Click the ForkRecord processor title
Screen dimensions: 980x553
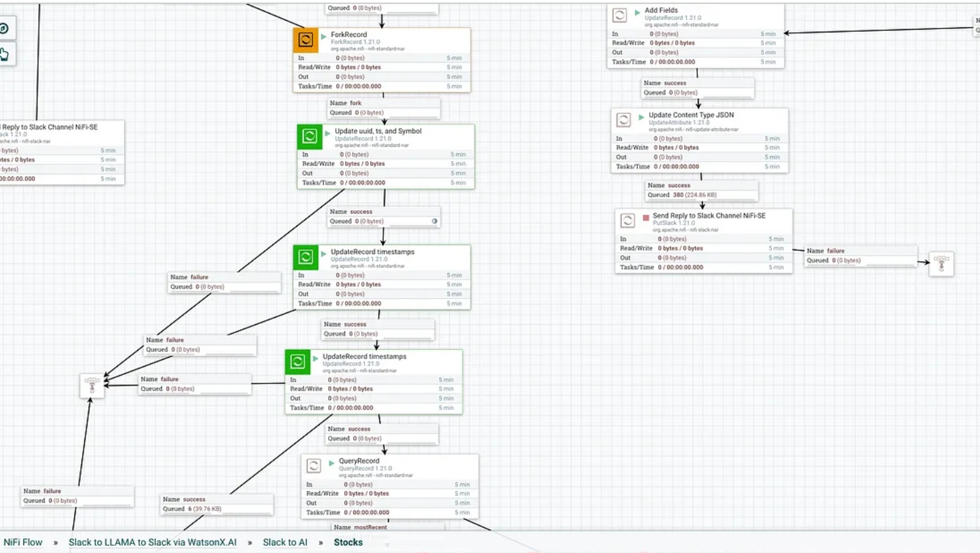coord(349,35)
